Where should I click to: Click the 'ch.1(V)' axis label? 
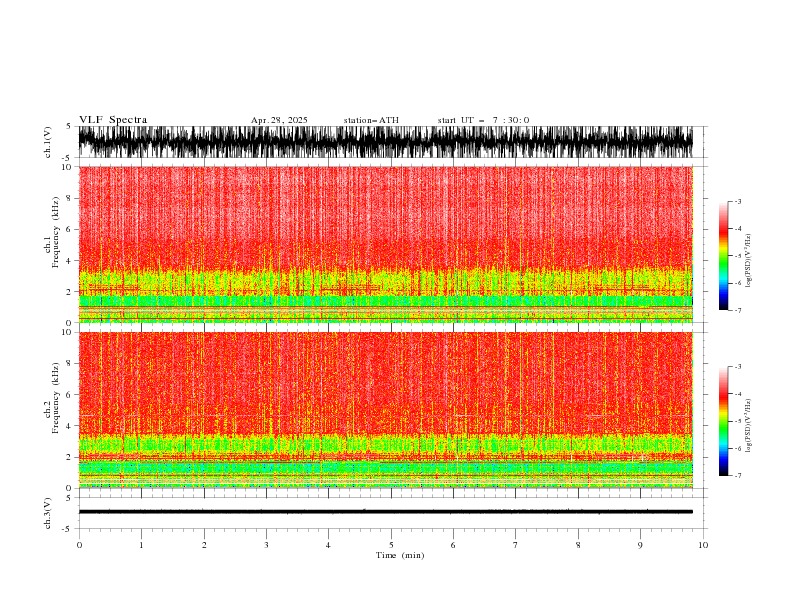click(48, 142)
